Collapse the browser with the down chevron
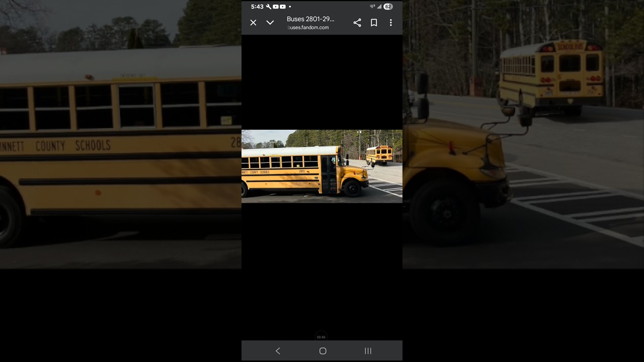This screenshot has width=644, height=362. point(270,23)
